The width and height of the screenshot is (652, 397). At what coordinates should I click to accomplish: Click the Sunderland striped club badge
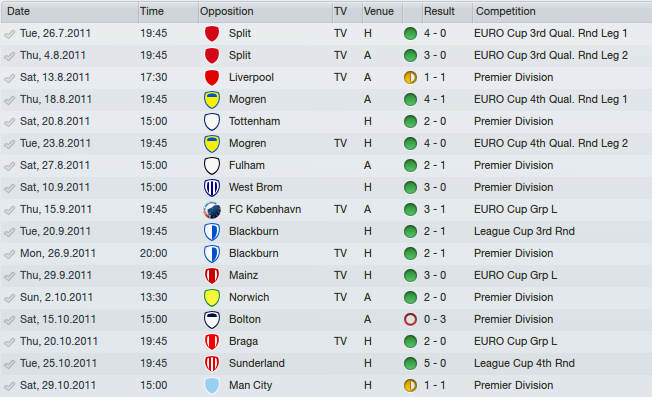(212, 363)
